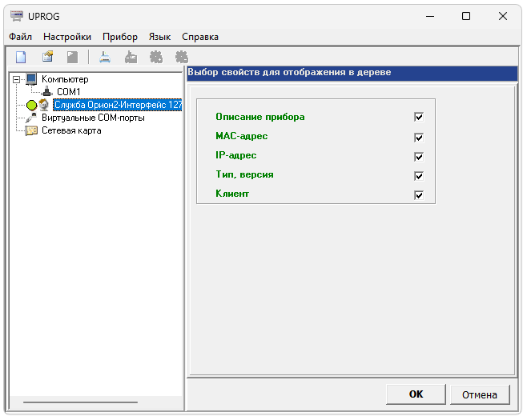The height and width of the screenshot is (420, 523).
Task: Click the Сетевая карта network card icon
Action: coord(31,130)
